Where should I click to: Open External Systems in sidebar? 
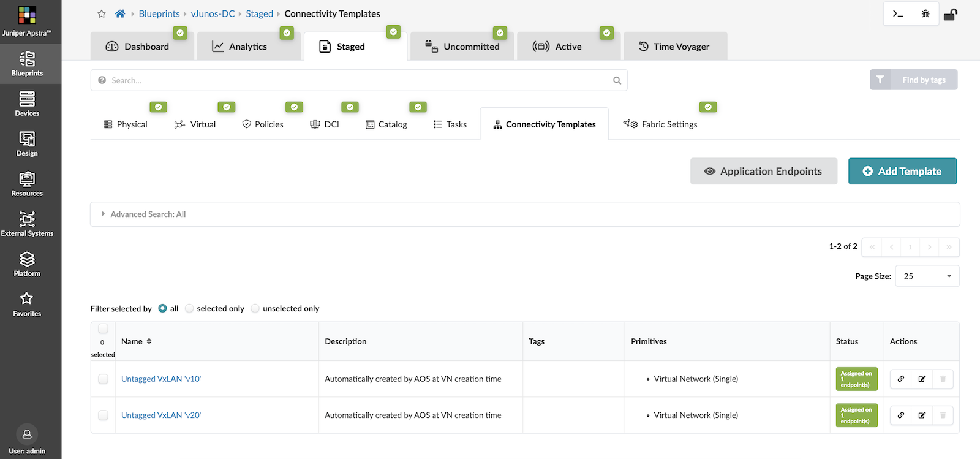point(27,224)
